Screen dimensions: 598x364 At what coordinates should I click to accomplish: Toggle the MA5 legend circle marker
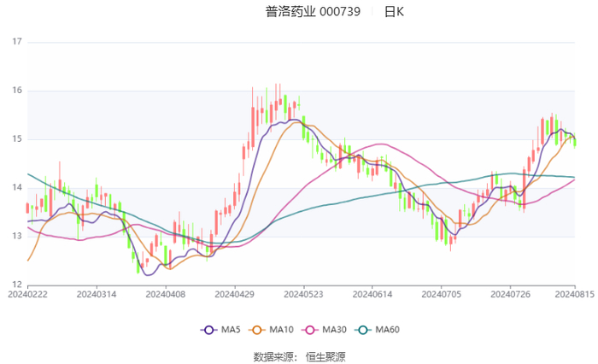[x=208, y=330]
